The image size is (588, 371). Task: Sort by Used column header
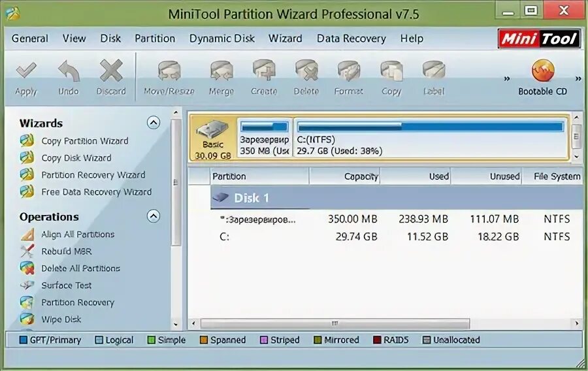416,176
